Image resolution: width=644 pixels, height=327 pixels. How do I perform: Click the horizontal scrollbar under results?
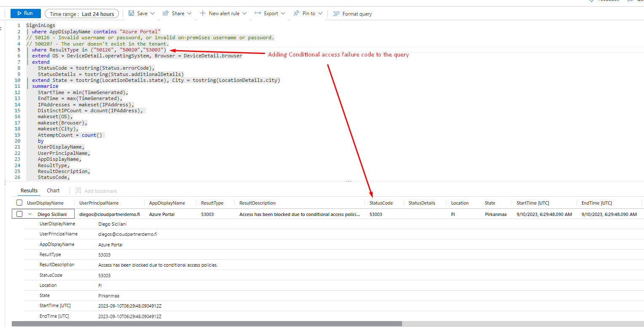pos(207,324)
